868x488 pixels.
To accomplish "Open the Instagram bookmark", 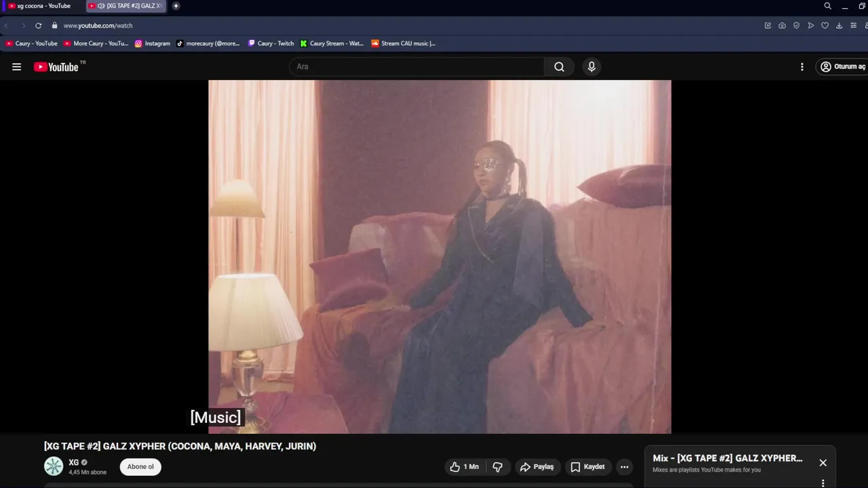I will 153,43.
